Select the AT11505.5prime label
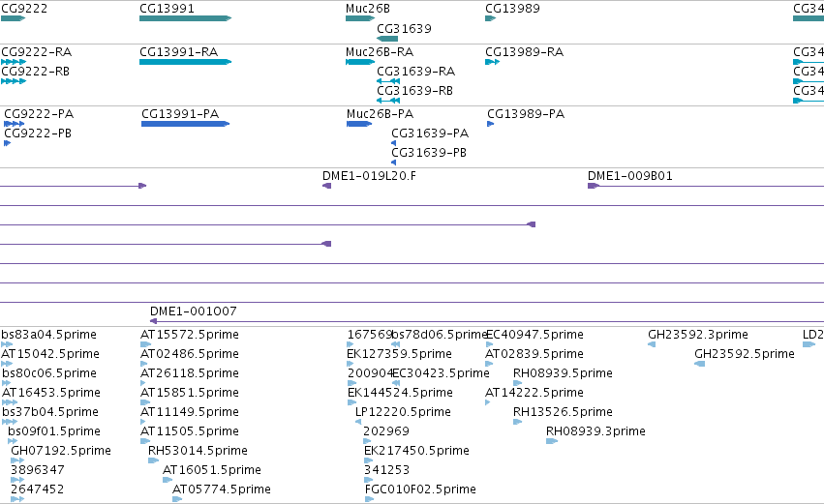This screenshot has height=504, width=824. tap(189, 431)
